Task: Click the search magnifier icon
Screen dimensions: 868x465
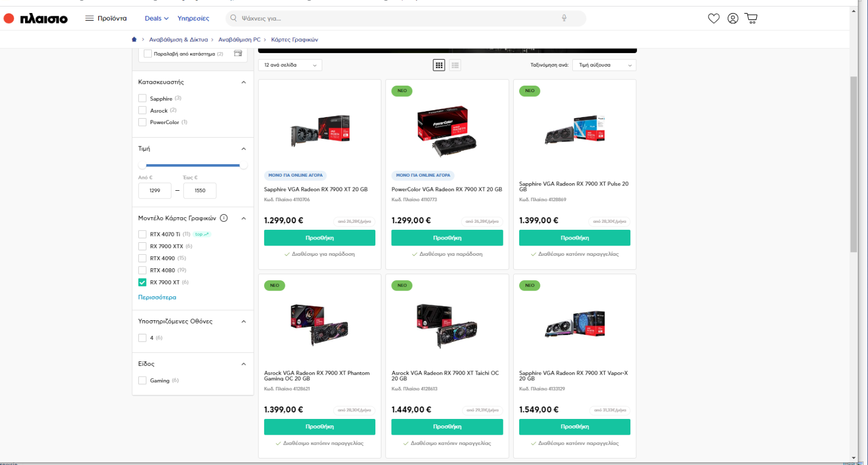Action: click(x=233, y=18)
